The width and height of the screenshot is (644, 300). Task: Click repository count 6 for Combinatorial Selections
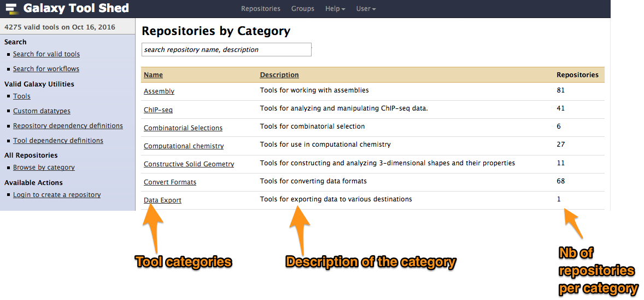[559, 126]
